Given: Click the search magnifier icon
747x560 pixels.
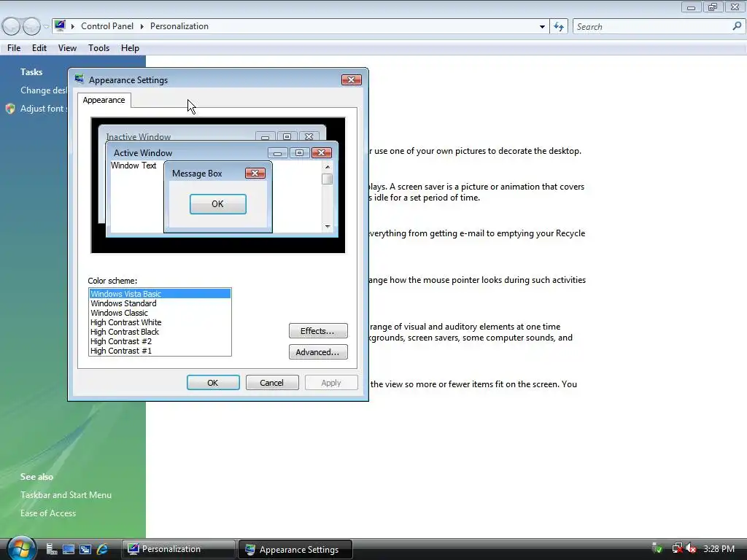Looking at the screenshot, I should [737, 27].
